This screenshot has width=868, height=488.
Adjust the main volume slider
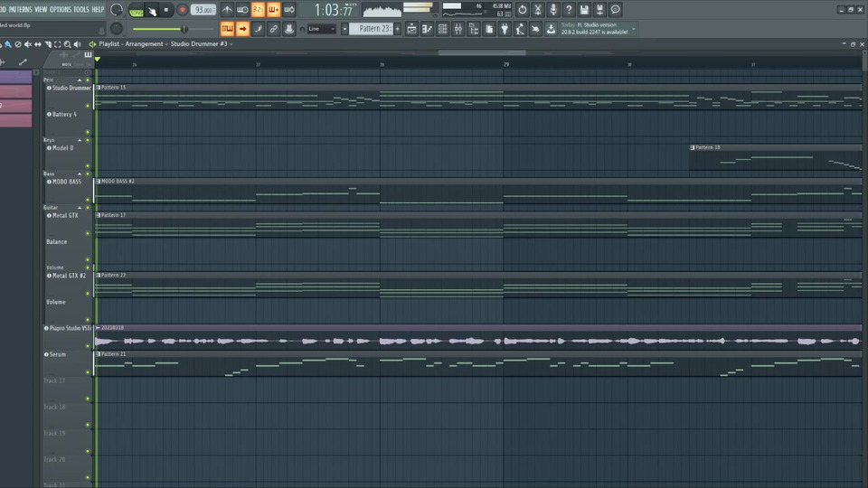pyautogui.click(x=173, y=29)
